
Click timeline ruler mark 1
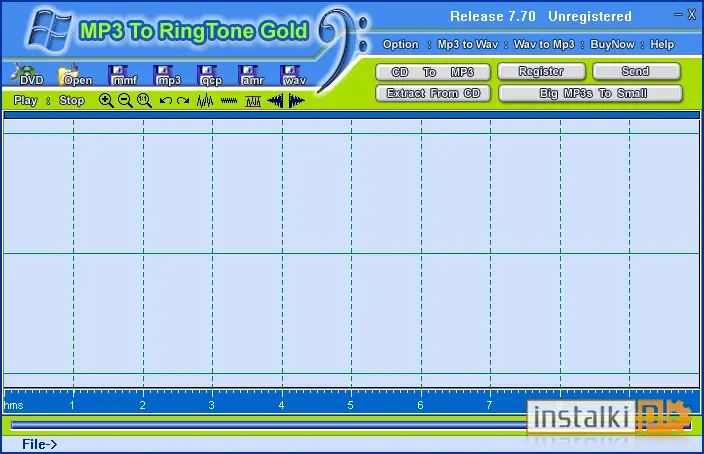coord(72,405)
